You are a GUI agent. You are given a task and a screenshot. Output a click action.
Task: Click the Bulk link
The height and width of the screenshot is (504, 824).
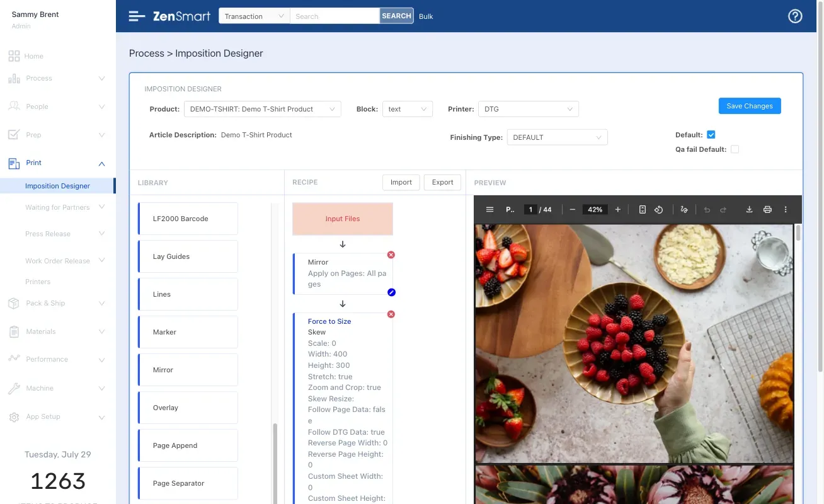[426, 16]
